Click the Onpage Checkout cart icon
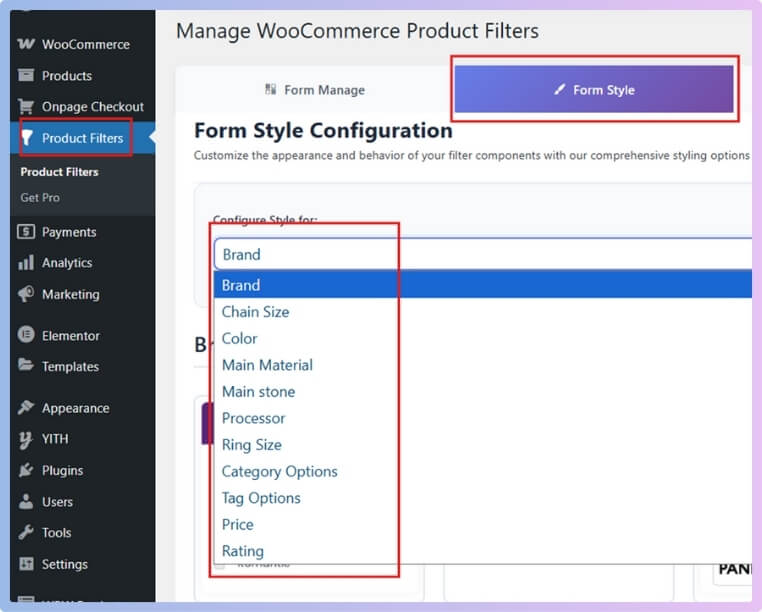 pyautogui.click(x=26, y=106)
